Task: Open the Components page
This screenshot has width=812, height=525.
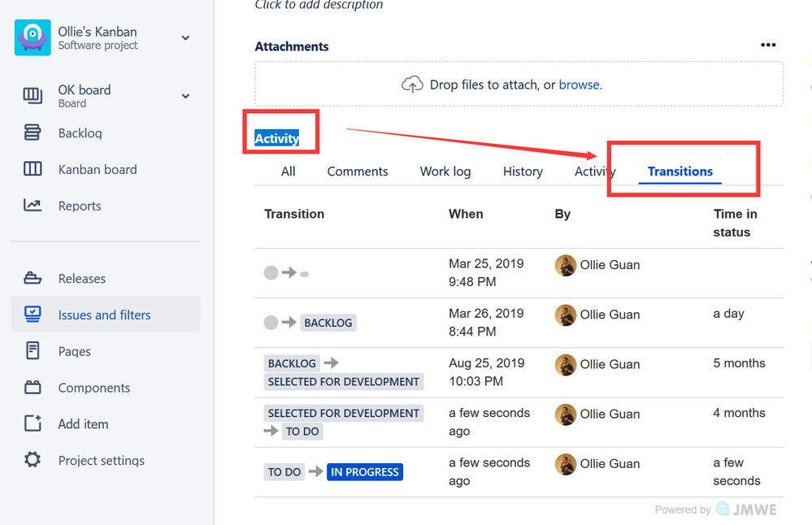Action: [93, 388]
